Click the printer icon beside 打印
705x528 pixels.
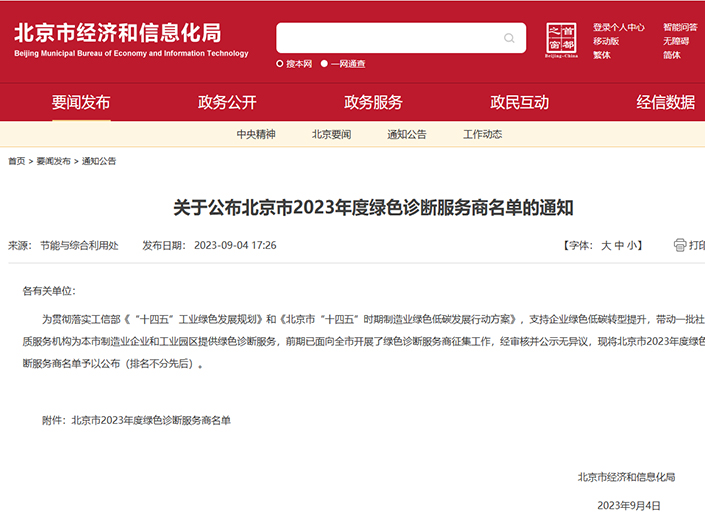[x=680, y=245]
